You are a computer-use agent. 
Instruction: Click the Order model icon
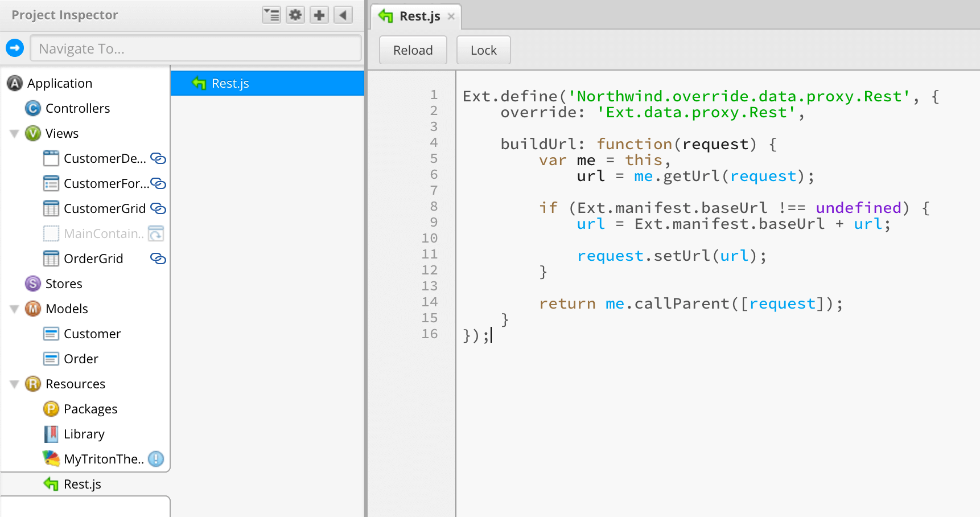click(51, 359)
